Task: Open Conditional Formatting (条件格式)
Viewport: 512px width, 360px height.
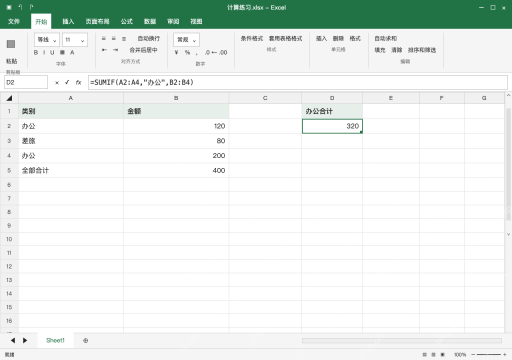Action: click(252, 39)
